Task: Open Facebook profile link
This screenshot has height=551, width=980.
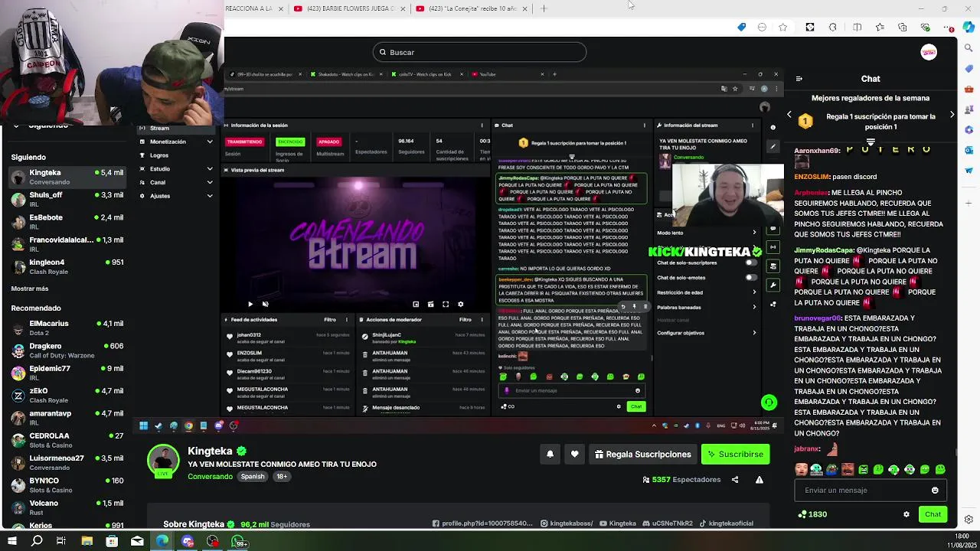Action: point(482,523)
